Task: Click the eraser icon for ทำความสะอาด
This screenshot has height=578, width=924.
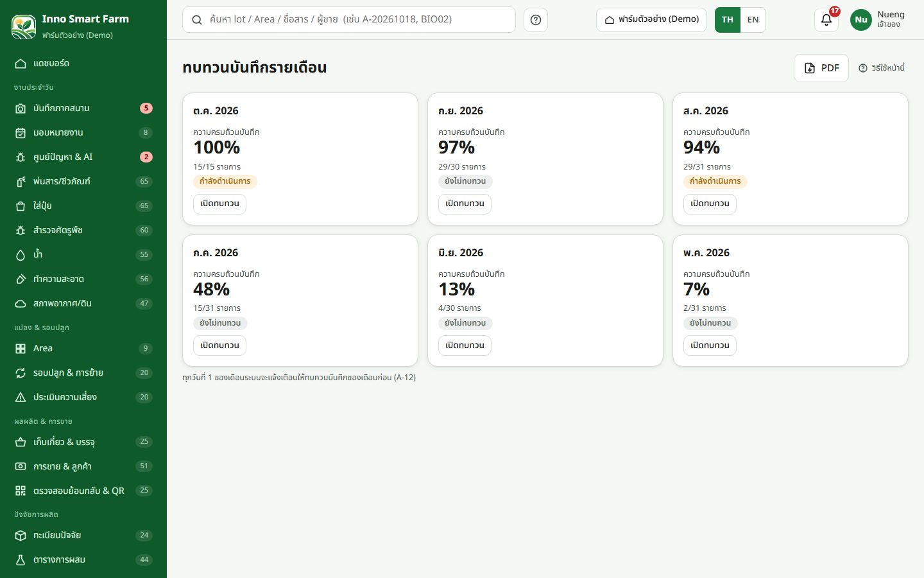Action: 21,279
